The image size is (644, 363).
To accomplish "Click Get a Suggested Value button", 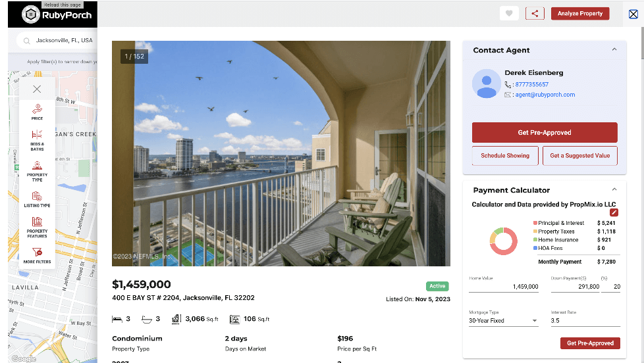I will pos(579,156).
